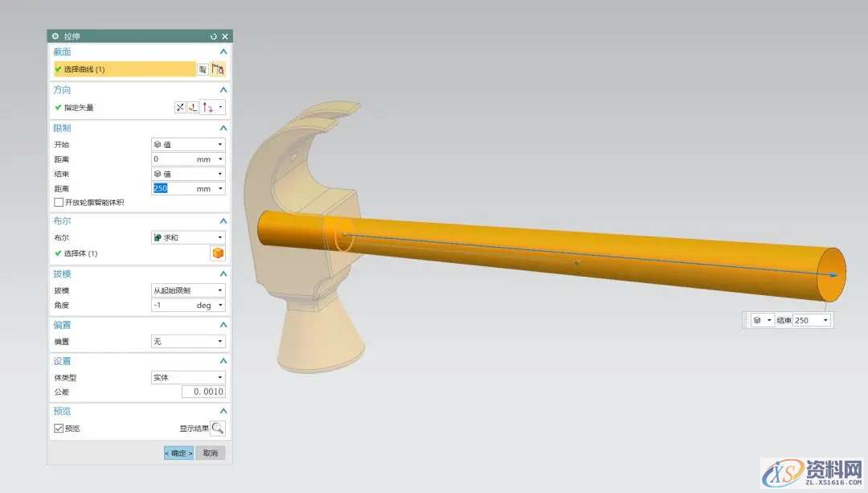Click the curve icon at the end of the 选择曲线 row
The width and height of the screenshot is (868, 493).
point(218,70)
